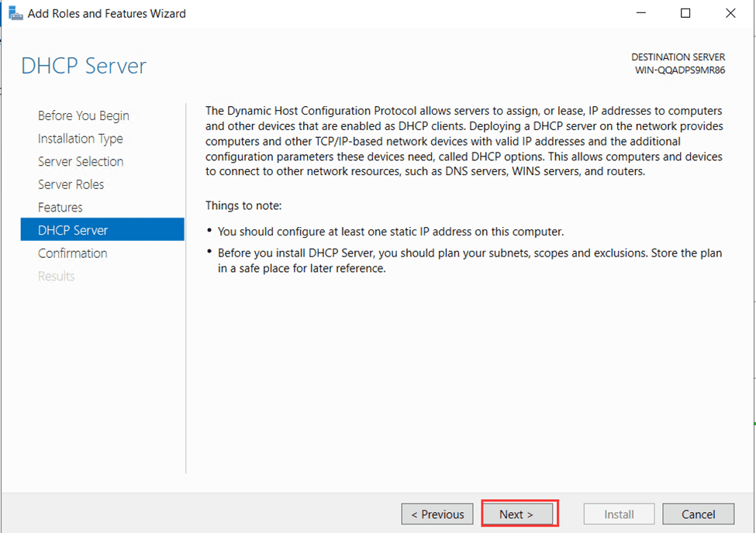Open the Confirmation page
Screen dimensions: 756x533
coord(72,253)
